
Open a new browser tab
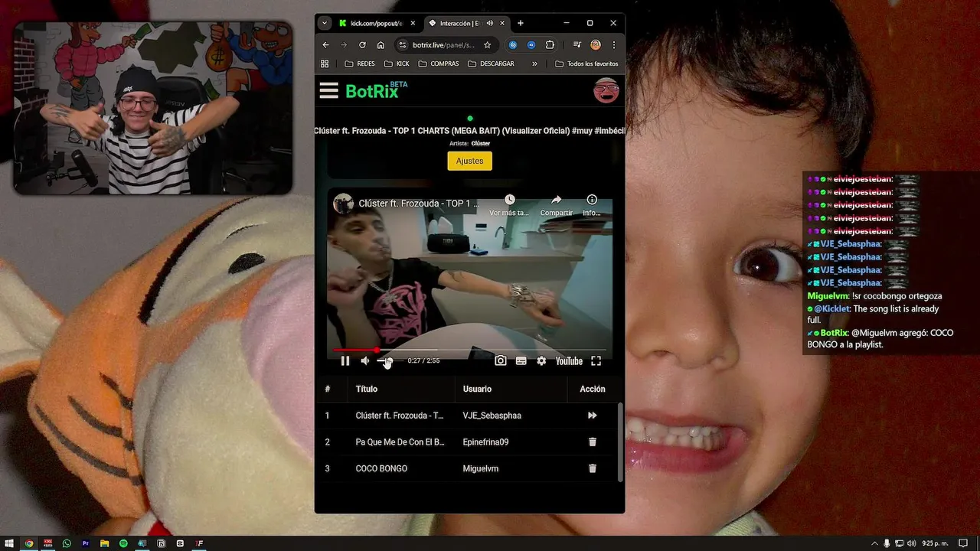pyautogui.click(x=521, y=23)
